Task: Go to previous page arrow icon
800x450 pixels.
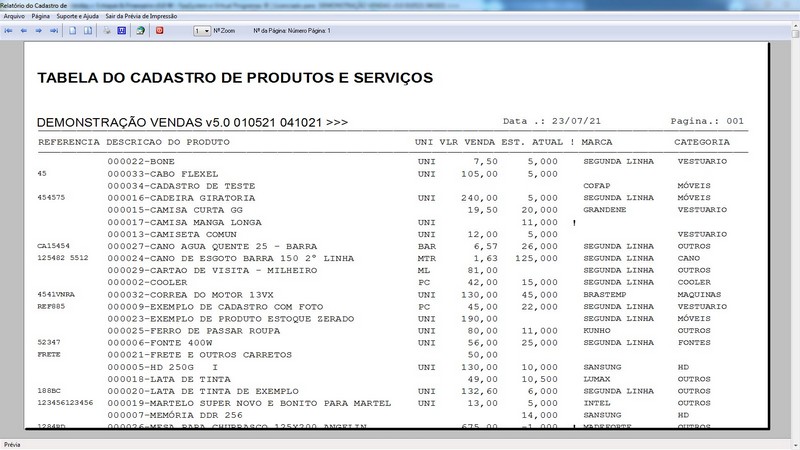Action: (x=23, y=31)
